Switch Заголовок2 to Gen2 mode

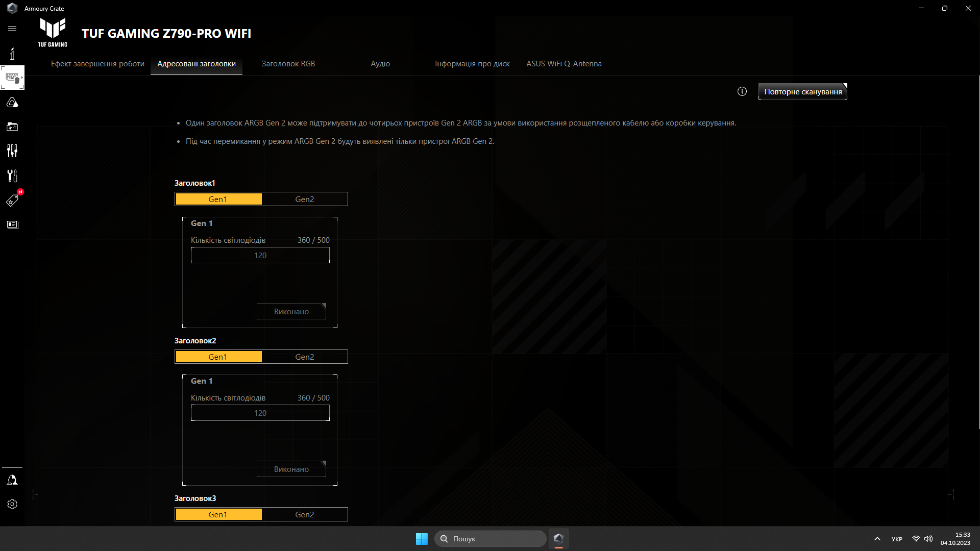click(305, 357)
